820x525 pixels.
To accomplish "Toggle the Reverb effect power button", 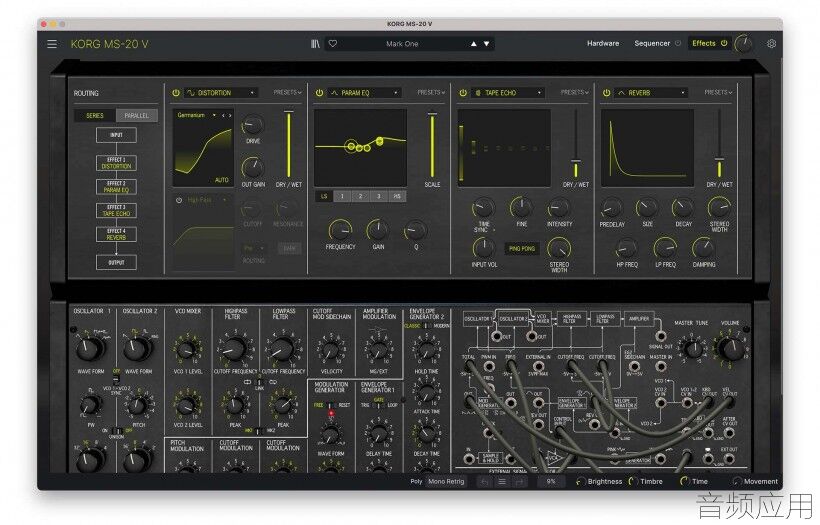I will tap(606, 93).
